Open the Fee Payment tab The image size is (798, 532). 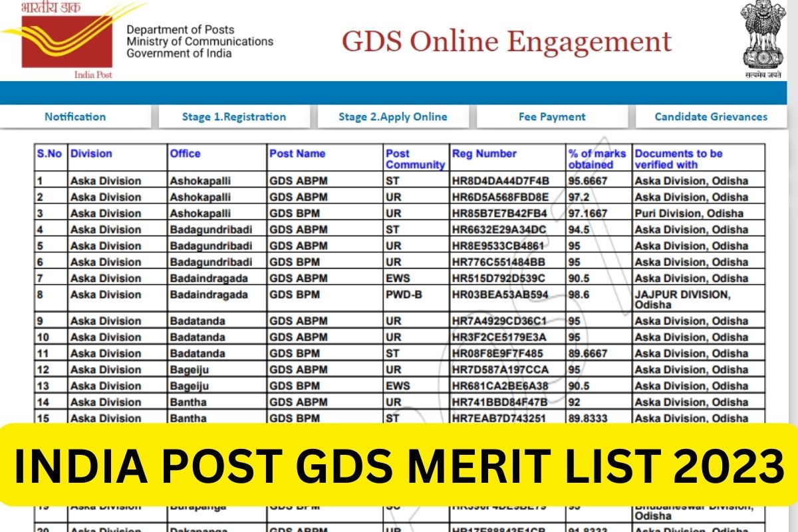tap(552, 116)
